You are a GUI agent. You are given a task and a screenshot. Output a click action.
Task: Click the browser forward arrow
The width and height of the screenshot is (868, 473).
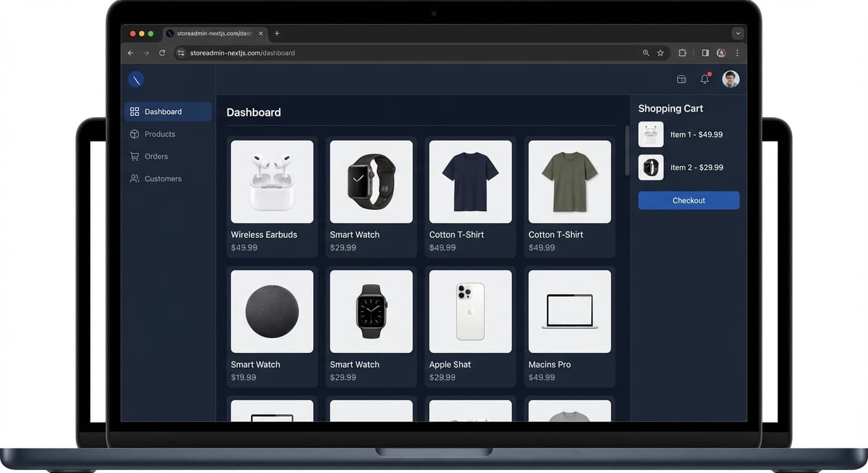tap(146, 53)
